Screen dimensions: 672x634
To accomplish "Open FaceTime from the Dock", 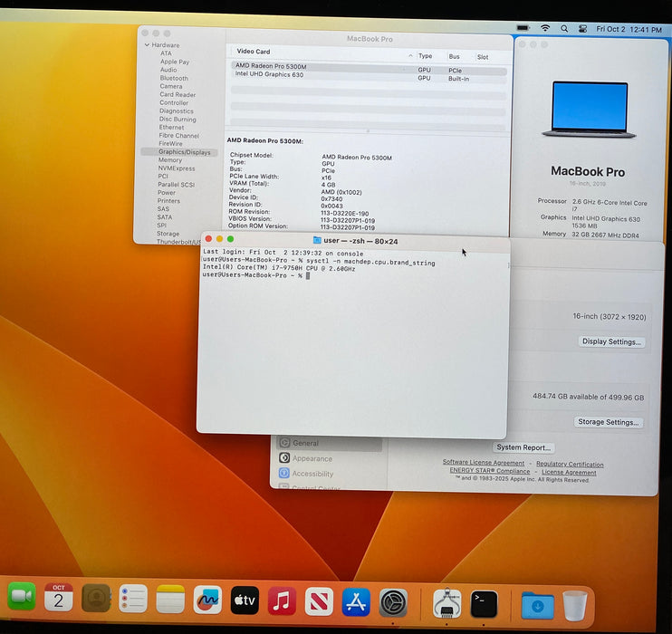I will click(x=22, y=596).
